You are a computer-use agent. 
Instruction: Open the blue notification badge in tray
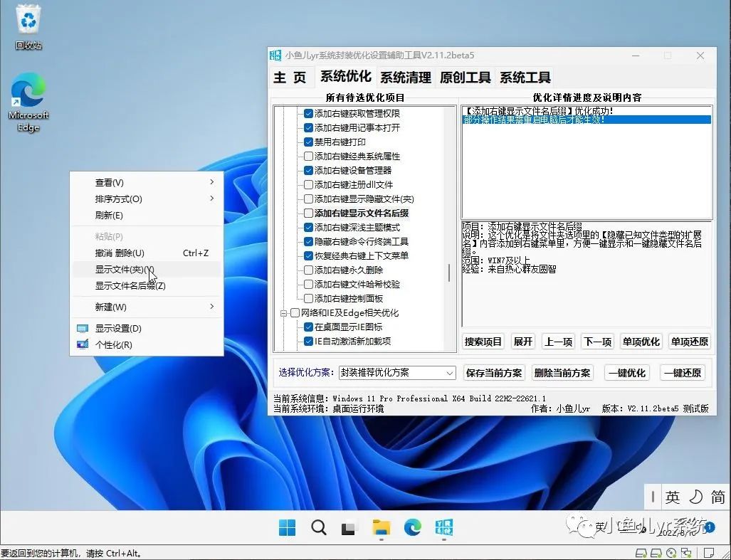tap(709, 527)
